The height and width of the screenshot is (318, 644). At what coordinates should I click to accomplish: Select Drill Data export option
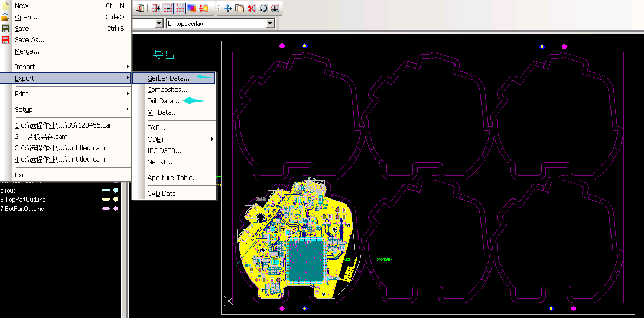coord(163,101)
